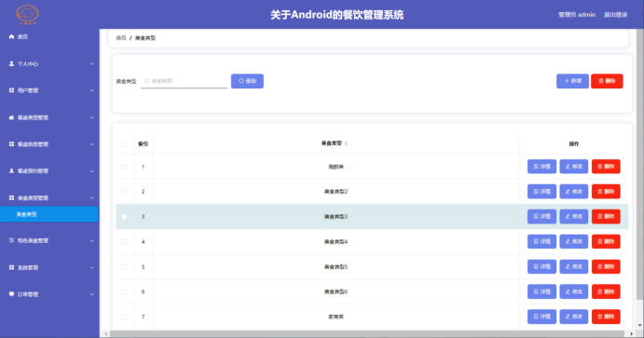Select the highlighted 美食类型 submenu item
The image size is (644, 338).
point(49,214)
